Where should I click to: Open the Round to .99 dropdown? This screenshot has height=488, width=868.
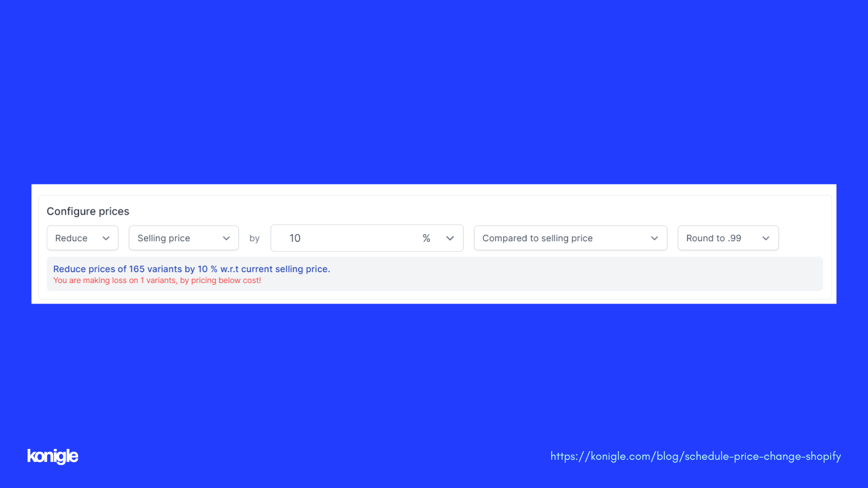tap(728, 238)
